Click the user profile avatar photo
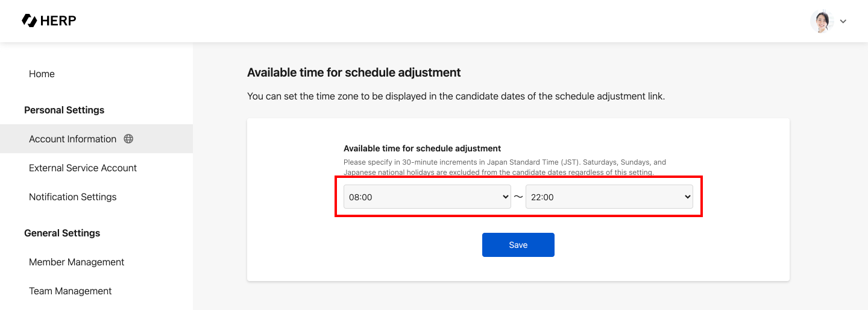The width and height of the screenshot is (868, 310). [x=821, y=21]
